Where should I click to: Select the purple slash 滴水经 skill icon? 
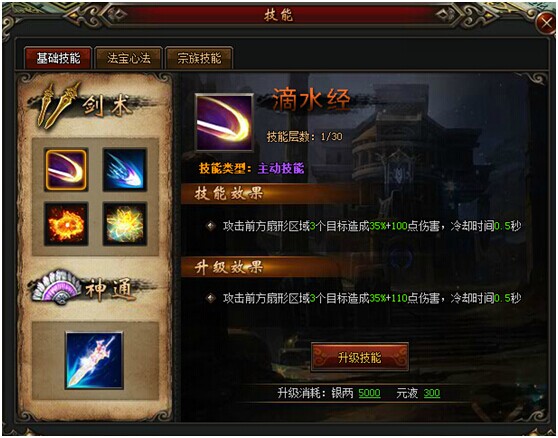66,170
